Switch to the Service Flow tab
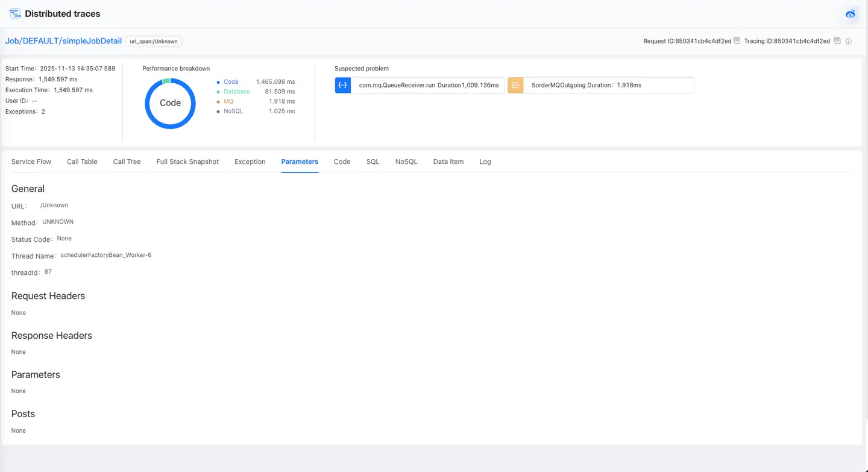Viewport: 868px width, 472px height. tap(31, 162)
